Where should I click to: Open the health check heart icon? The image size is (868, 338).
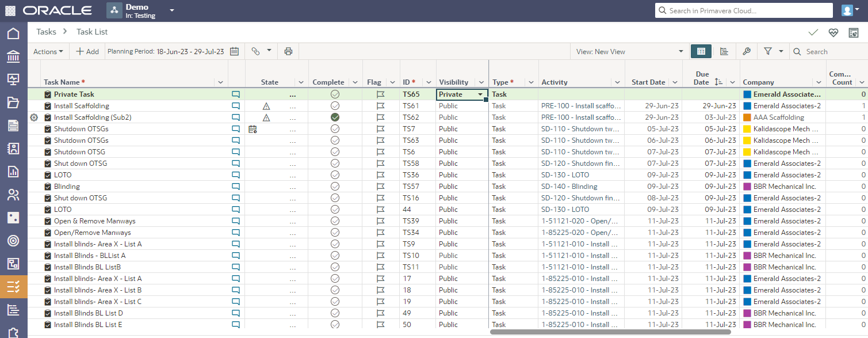pos(833,32)
